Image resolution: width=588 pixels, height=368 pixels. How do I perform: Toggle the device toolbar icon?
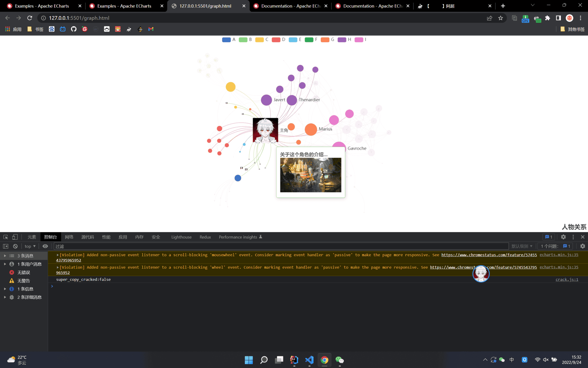pyautogui.click(x=15, y=237)
